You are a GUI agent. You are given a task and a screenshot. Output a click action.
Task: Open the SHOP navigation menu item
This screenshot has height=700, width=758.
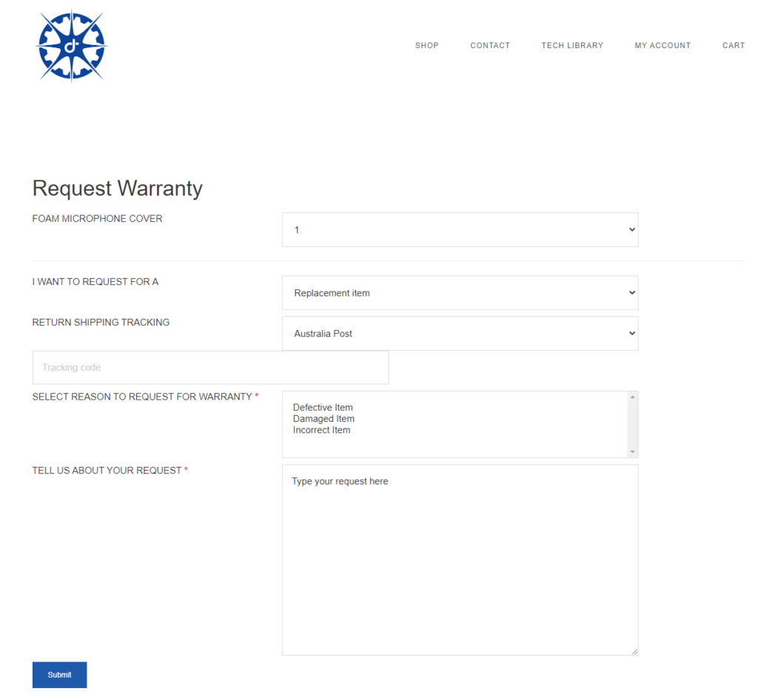pos(426,46)
